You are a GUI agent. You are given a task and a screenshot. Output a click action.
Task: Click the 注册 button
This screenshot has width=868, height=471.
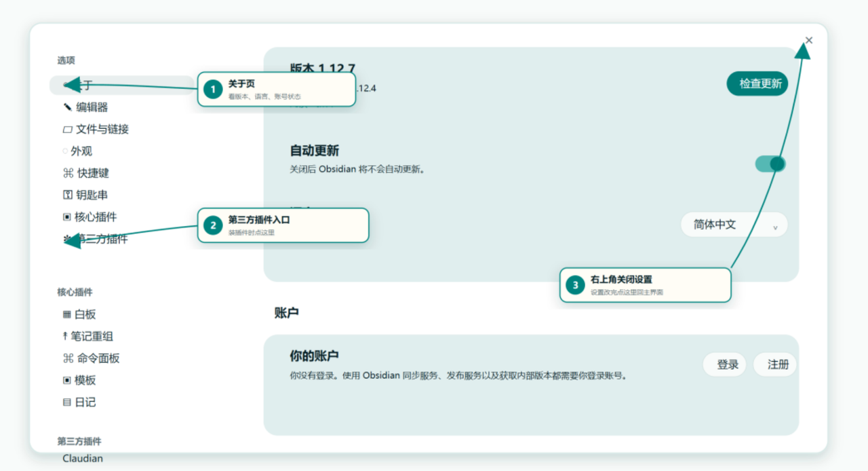click(x=775, y=364)
